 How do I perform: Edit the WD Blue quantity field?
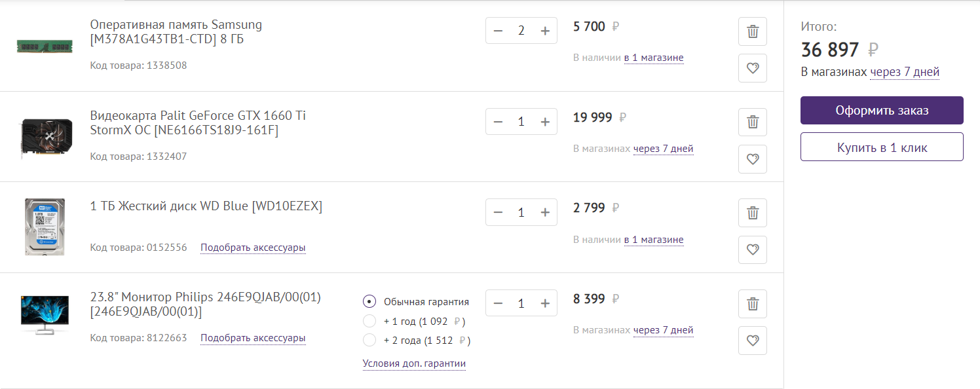coord(521,213)
